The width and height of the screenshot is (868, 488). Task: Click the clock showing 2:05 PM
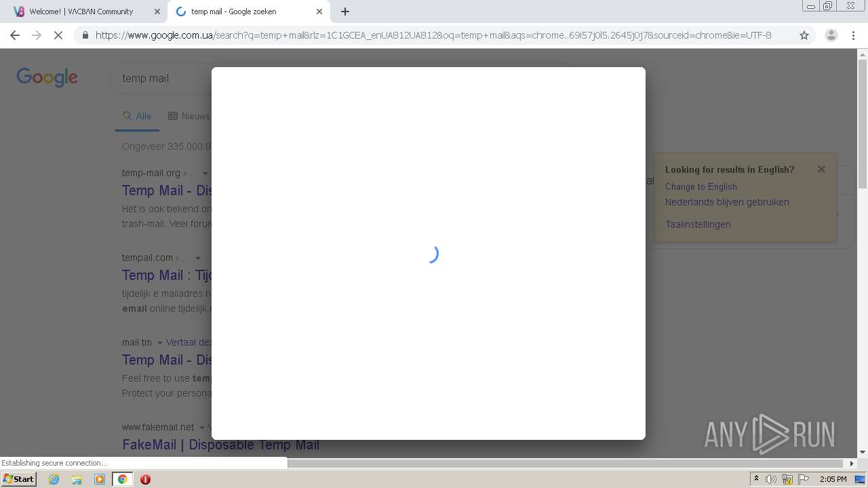click(833, 479)
